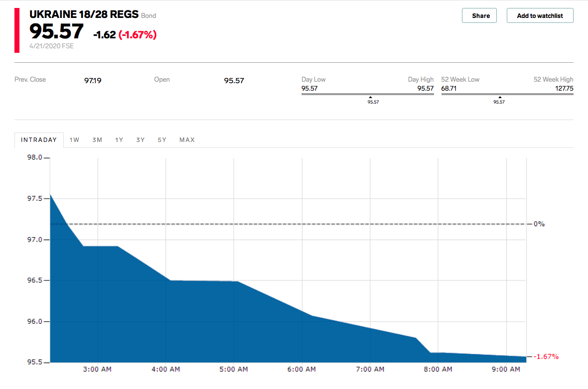The height and width of the screenshot is (389, 588).
Task: Click the "5:00 AM" time axis label
Action: pos(234,369)
